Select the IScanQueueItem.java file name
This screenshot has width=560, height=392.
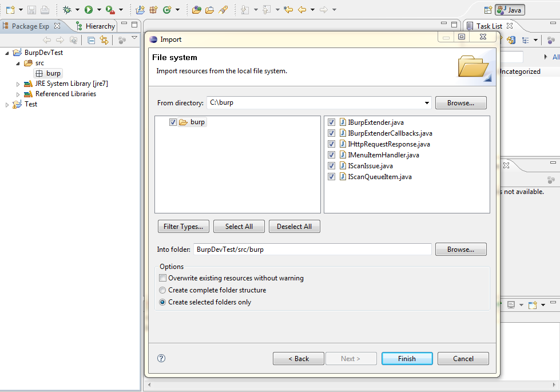point(380,176)
